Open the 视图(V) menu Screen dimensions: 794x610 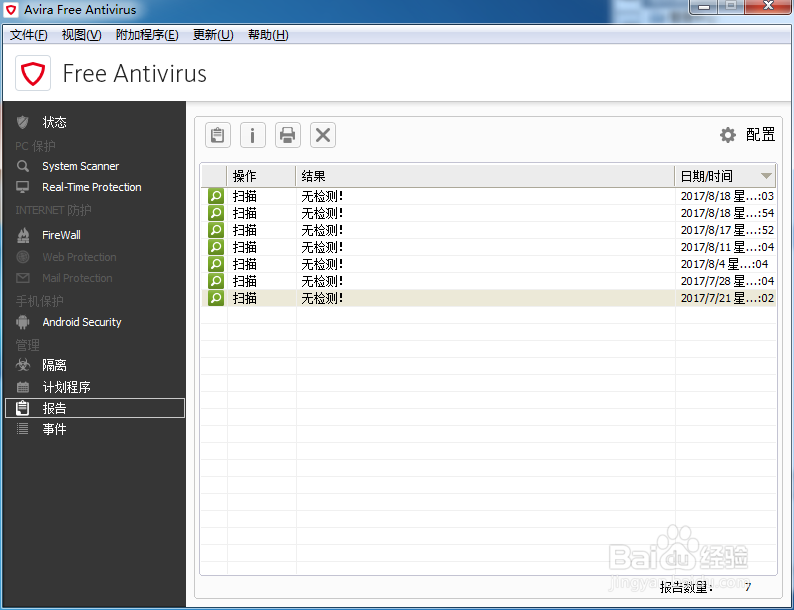82,34
